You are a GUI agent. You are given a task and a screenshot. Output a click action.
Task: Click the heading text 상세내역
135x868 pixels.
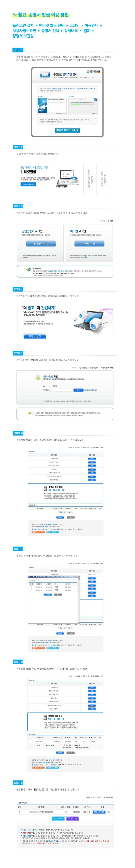point(71,31)
